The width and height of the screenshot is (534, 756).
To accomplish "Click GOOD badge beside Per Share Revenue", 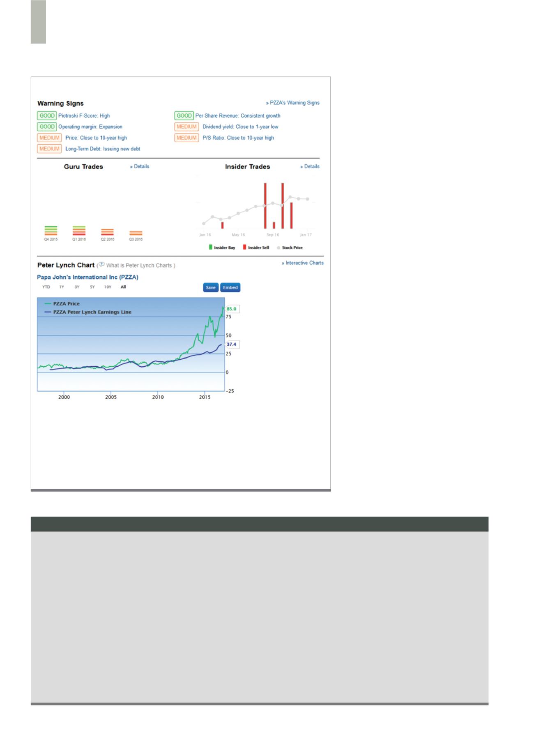I will (x=184, y=116).
